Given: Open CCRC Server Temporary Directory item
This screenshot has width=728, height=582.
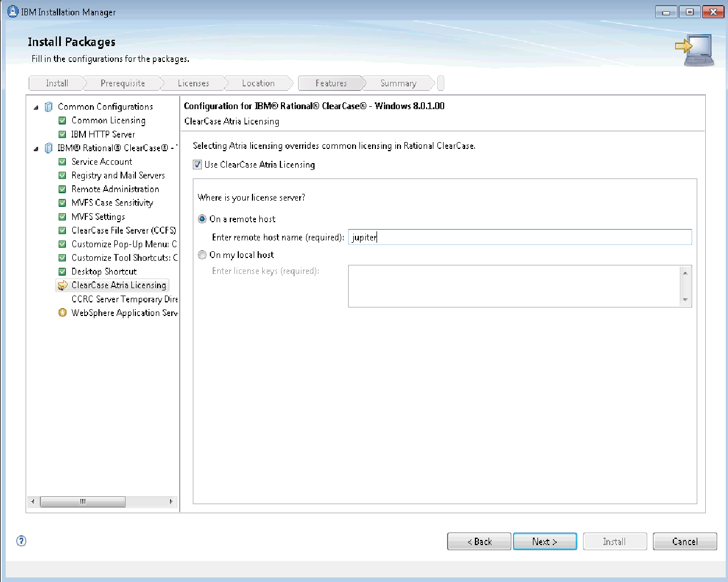Looking at the screenshot, I should [125, 299].
